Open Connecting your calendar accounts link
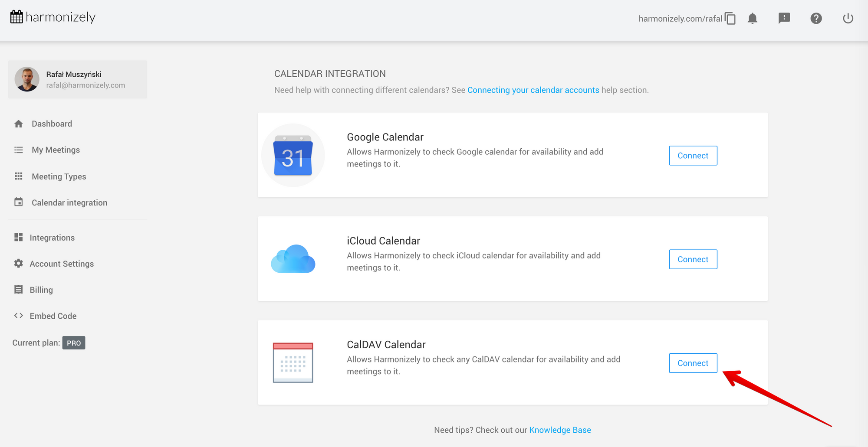868x447 pixels. pyautogui.click(x=533, y=90)
